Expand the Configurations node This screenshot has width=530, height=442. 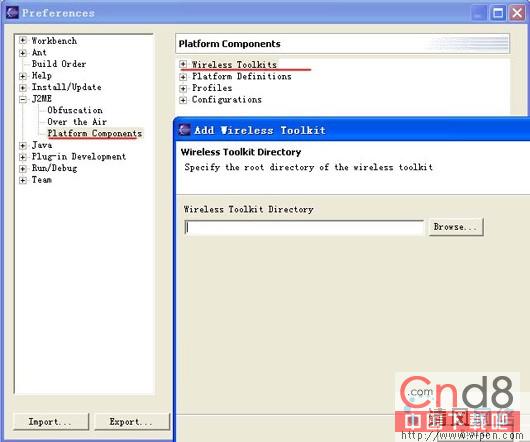[183, 100]
